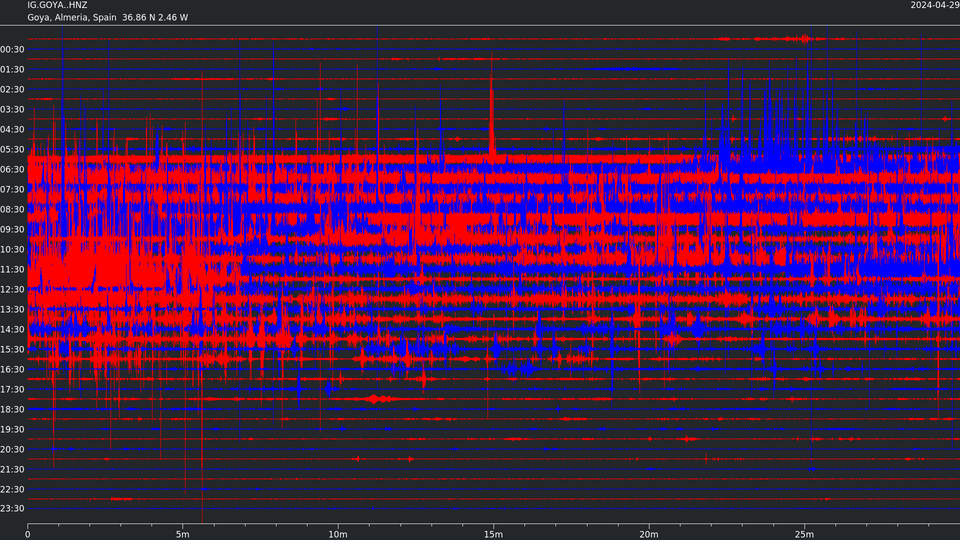
Task: Select the 03:30 time row label
Action: coord(12,110)
